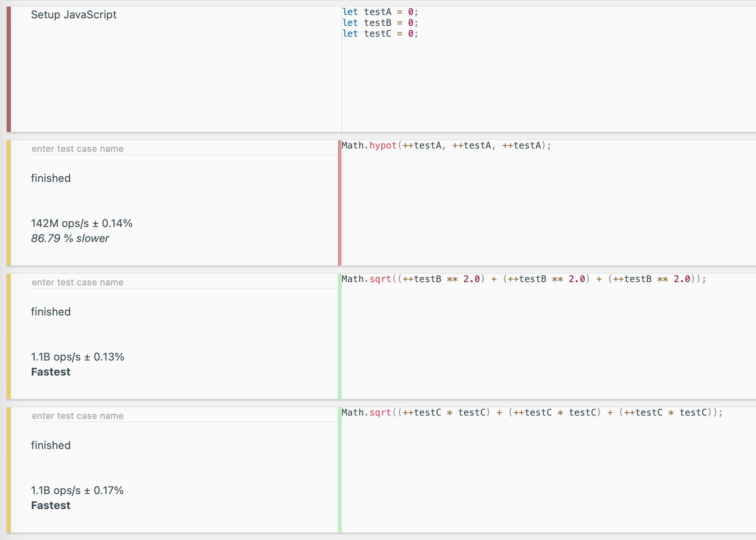
Task: Click the Fastest label under the 0.13% result
Action: [x=51, y=372]
